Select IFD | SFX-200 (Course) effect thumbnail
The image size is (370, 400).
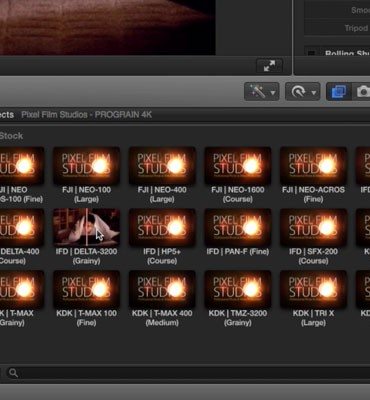coord(313,227)
